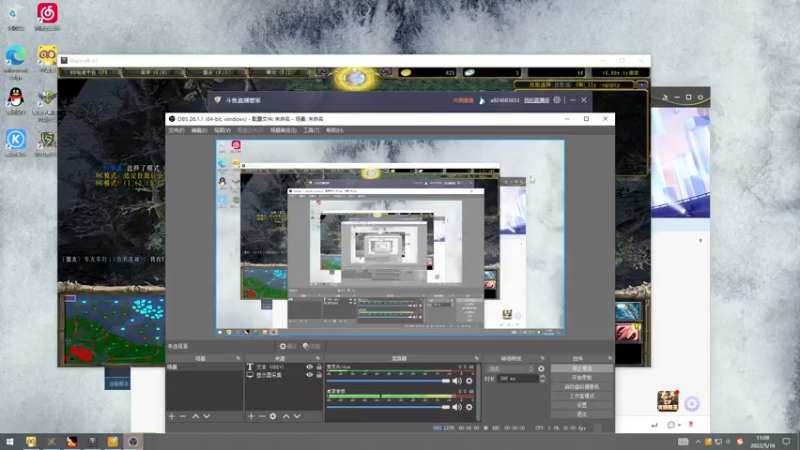Remove the selected source with the minus icon
800x450 pixels.
tap(262, 416)
